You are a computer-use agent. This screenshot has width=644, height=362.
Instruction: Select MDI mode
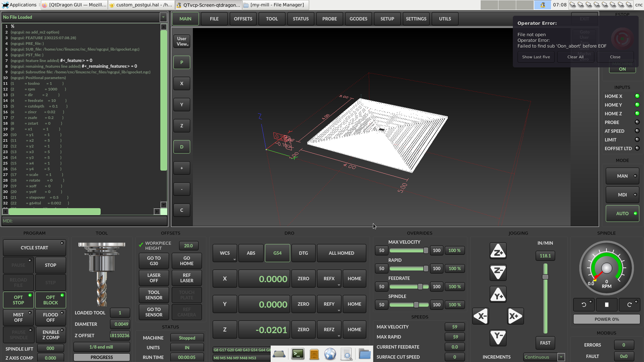pos(623,195)
